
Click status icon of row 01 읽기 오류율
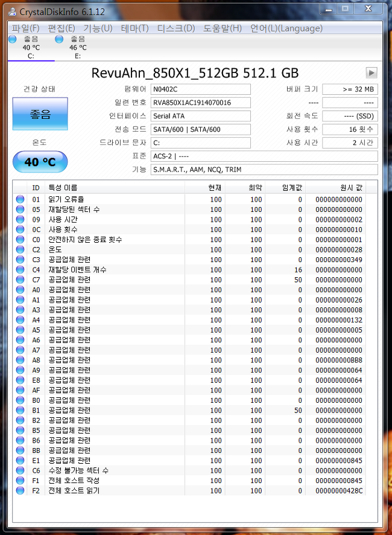pyautogui.click(x=20, y=199)
